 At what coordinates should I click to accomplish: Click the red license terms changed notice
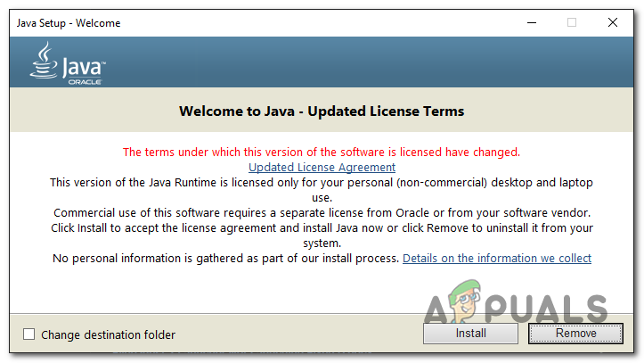click(x=322, y=152)
